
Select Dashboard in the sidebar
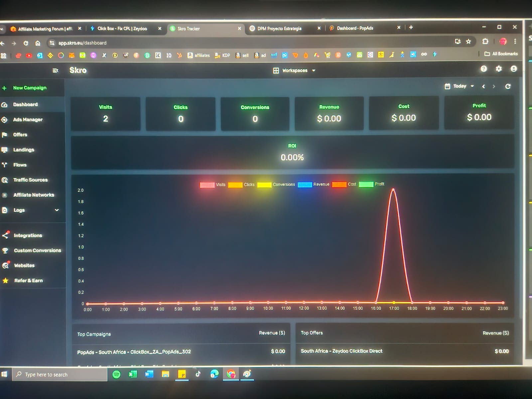pos(32,105)
